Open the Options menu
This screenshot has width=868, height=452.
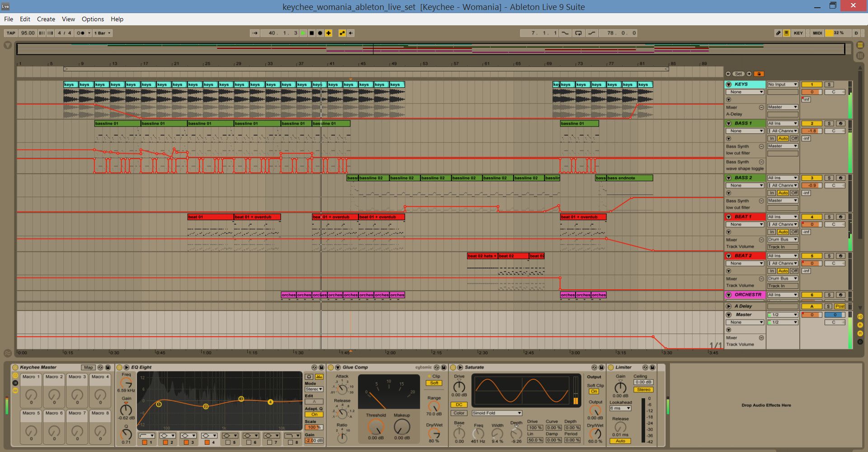pyautogui.click(x=93, y=19)
